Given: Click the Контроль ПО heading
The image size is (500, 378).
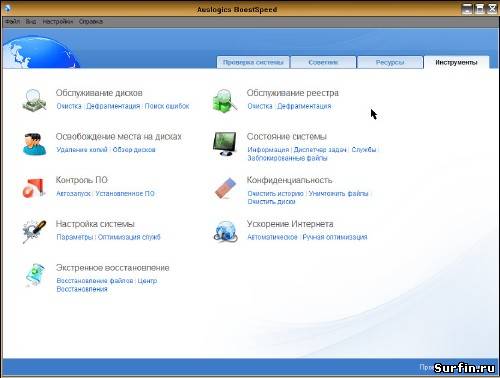Looking at the screenshot, I should (x=82, y=180).
